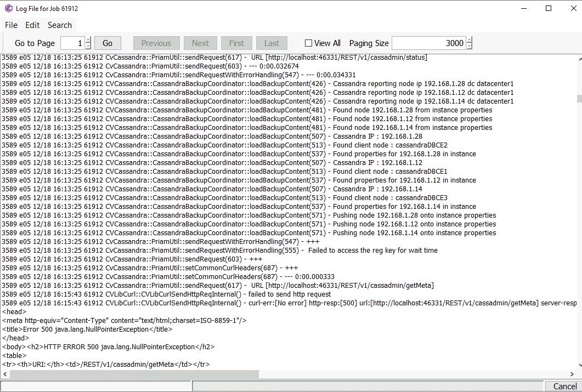Close the Log File window
Screen dimensions: 582x392
573,8
